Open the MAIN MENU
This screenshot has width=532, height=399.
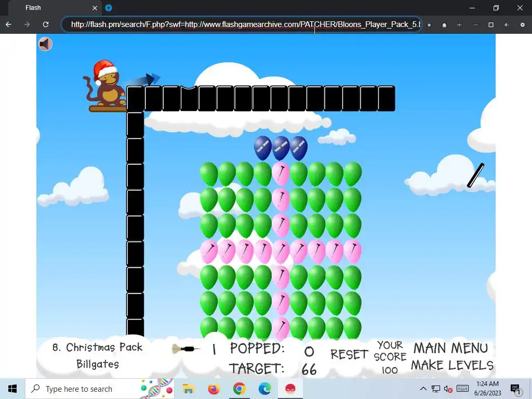pos(450,348)
